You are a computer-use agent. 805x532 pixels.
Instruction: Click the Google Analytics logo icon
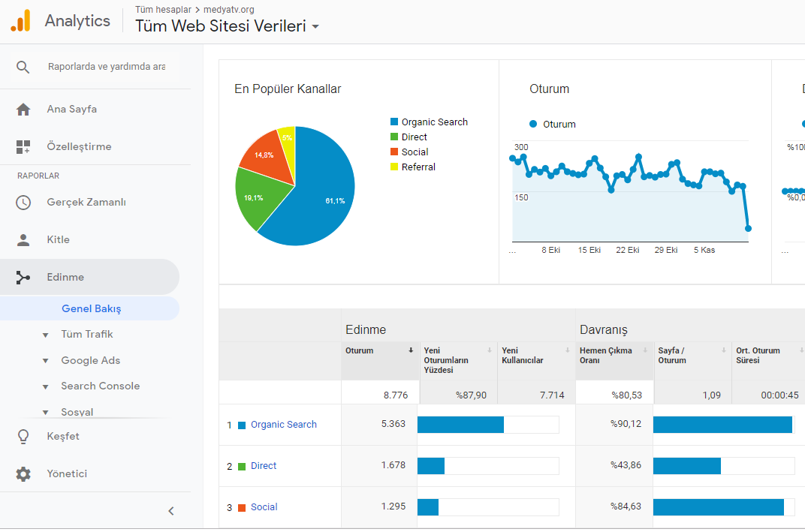pos(20,20)
